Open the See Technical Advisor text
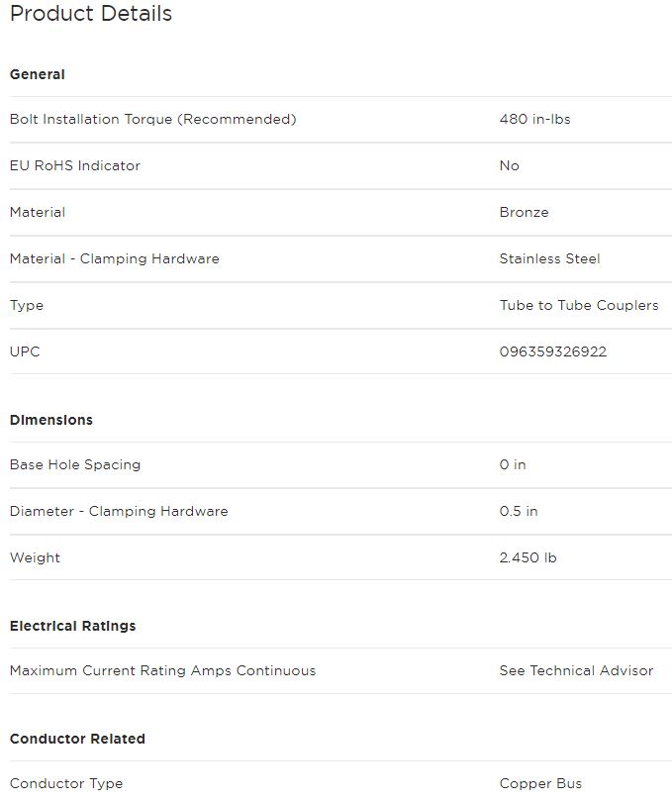This screenshot has height=802, width=672. click(576, 671)
